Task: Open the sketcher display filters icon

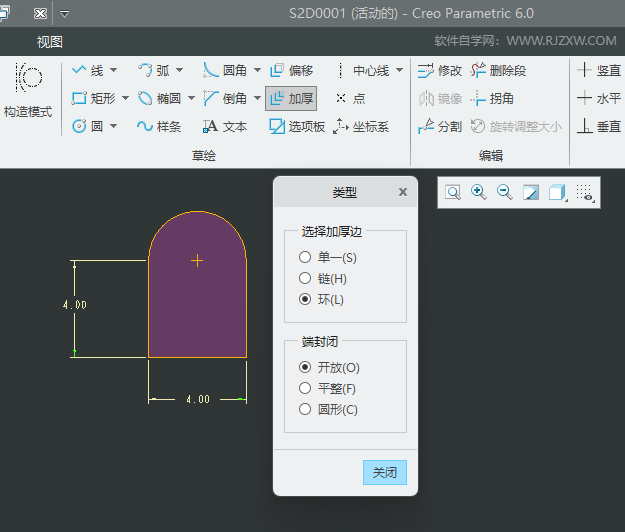Action: point(585,192)
